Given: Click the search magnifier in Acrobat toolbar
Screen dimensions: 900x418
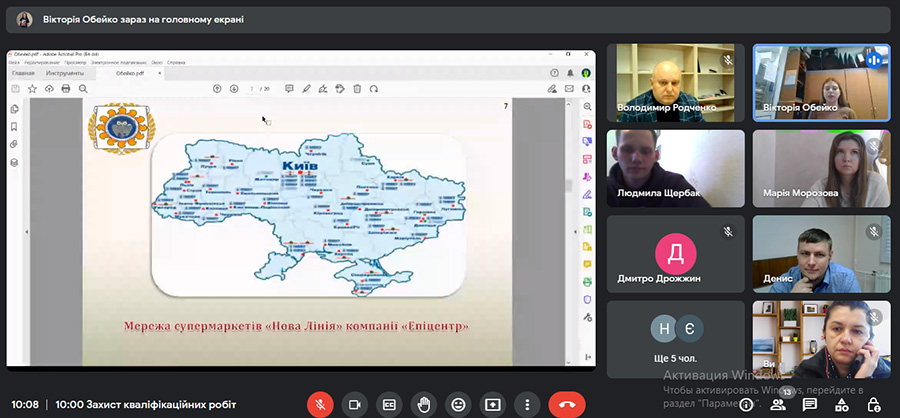Looking at the screenshot, I should click(x=83, y=88).
